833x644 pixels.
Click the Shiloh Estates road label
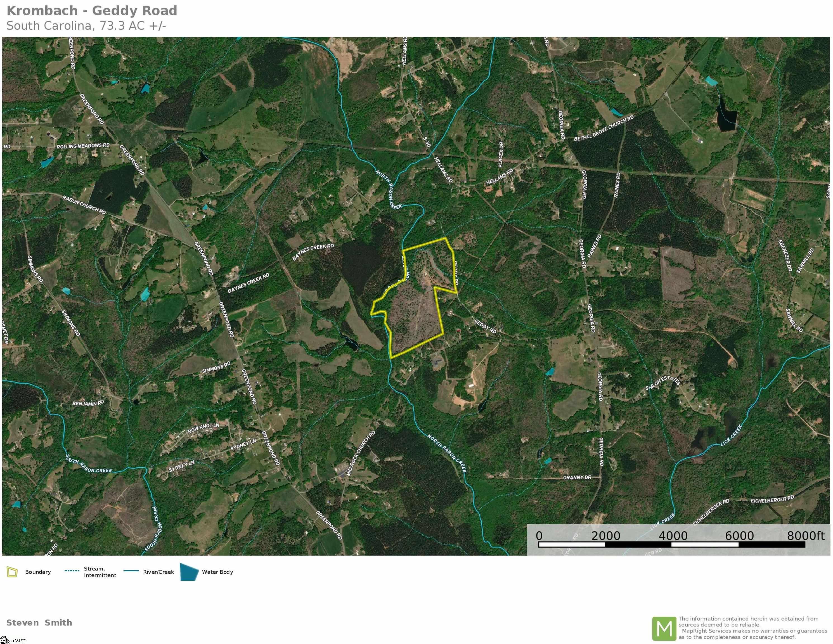point(662,383)
